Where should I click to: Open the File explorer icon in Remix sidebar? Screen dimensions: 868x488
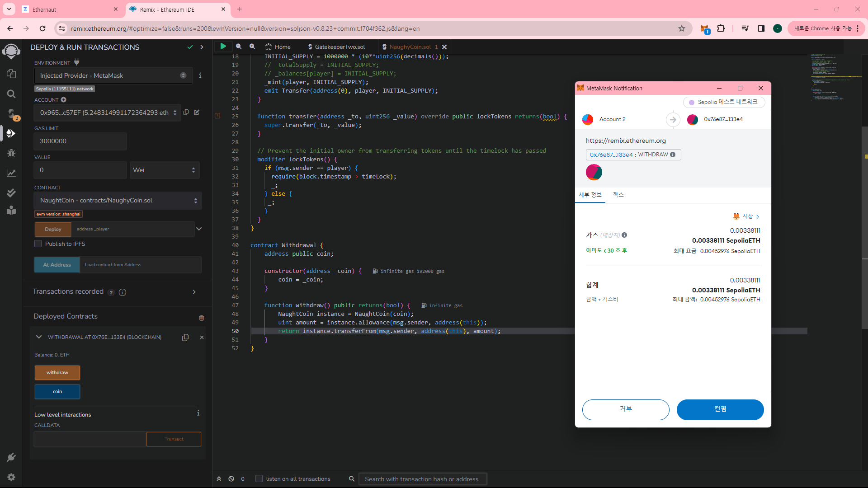[11, 74]
